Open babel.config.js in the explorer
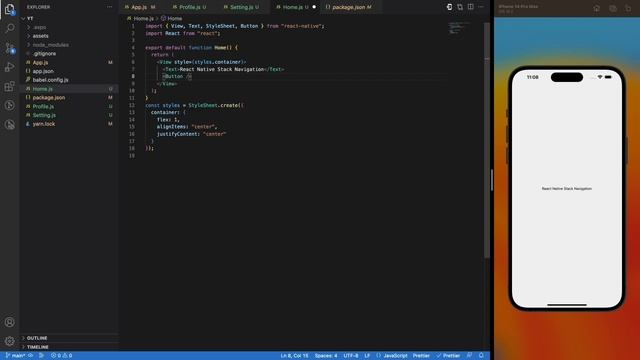 50,80
